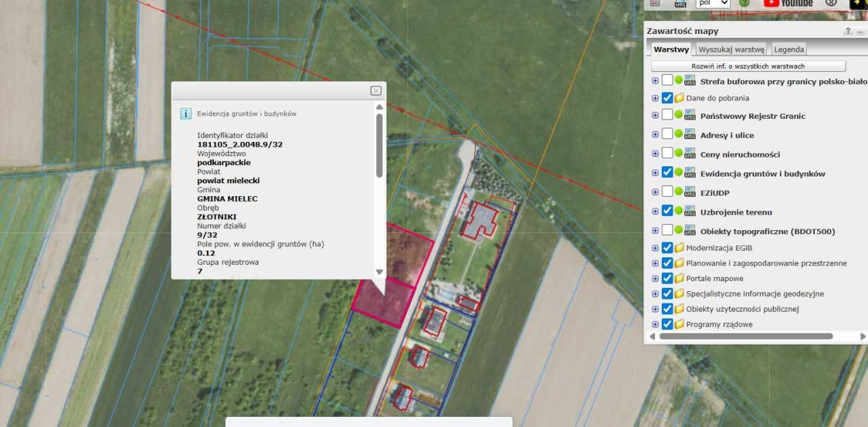The width and height of the screenshot is (868, 427).
Task: Click the layer list horizontal scrollbar
Action: (x=746, y=336)
